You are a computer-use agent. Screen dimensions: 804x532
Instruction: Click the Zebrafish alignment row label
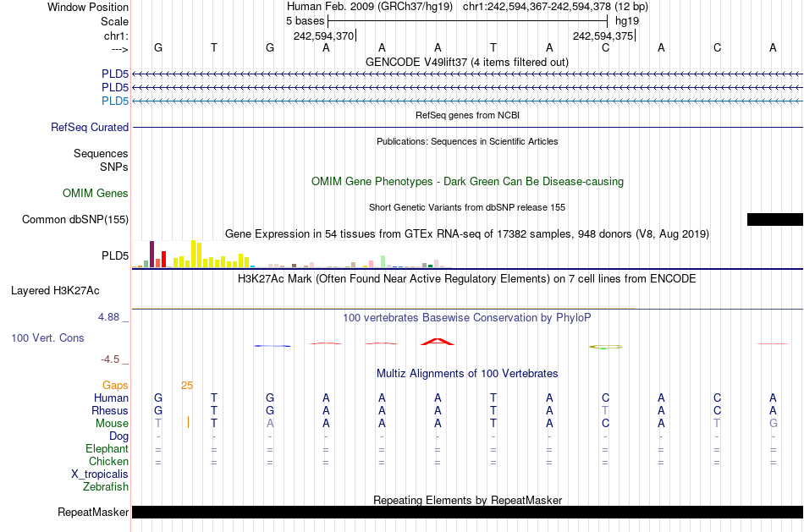(106, 487)
